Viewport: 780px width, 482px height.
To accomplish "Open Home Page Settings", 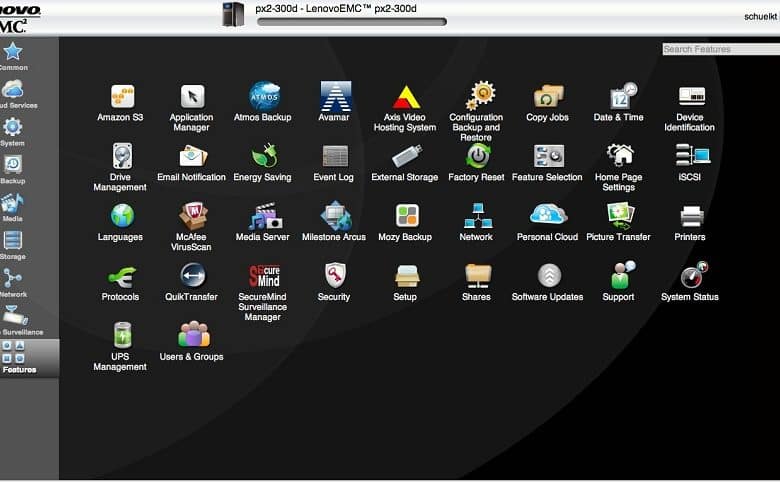I will [x=618, y=168].
